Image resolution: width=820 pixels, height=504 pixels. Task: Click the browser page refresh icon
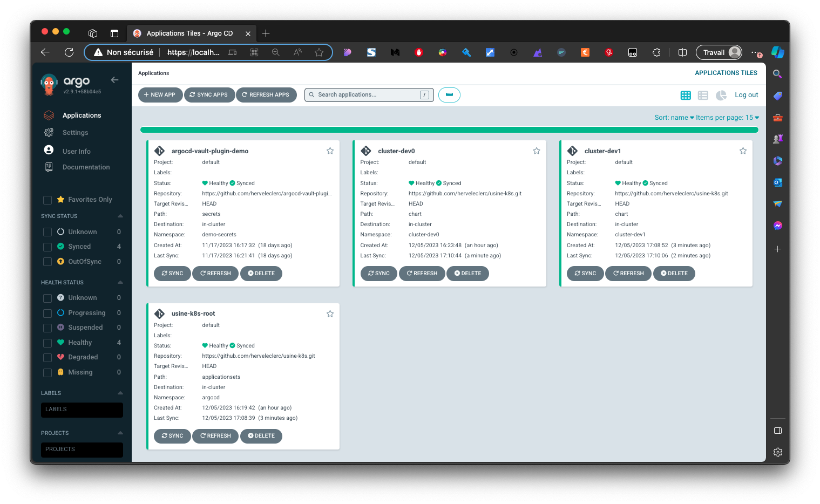click(69, 52)
